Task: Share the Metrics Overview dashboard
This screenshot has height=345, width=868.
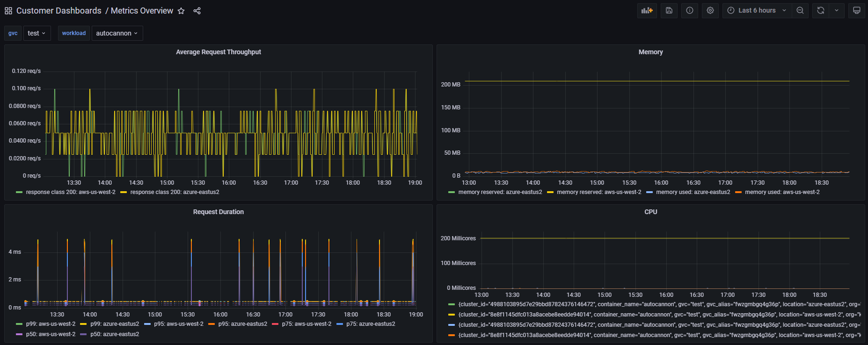Action: [x=197, y=11]
